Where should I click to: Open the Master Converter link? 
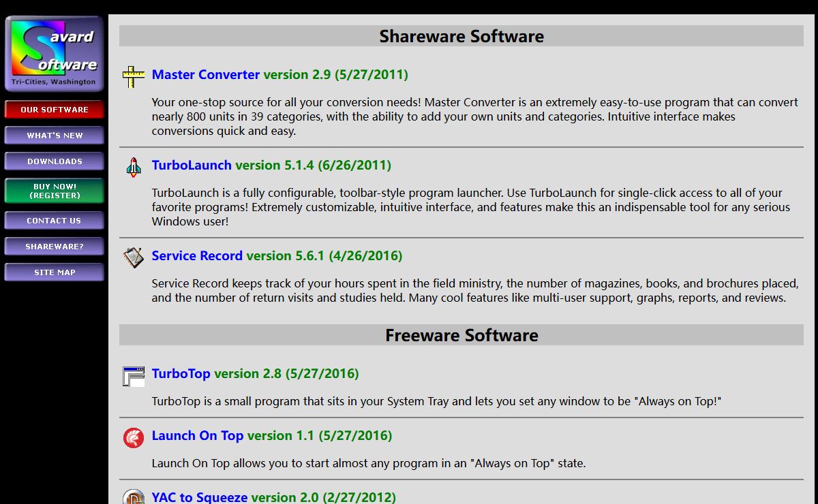click(x=206, y=75)
